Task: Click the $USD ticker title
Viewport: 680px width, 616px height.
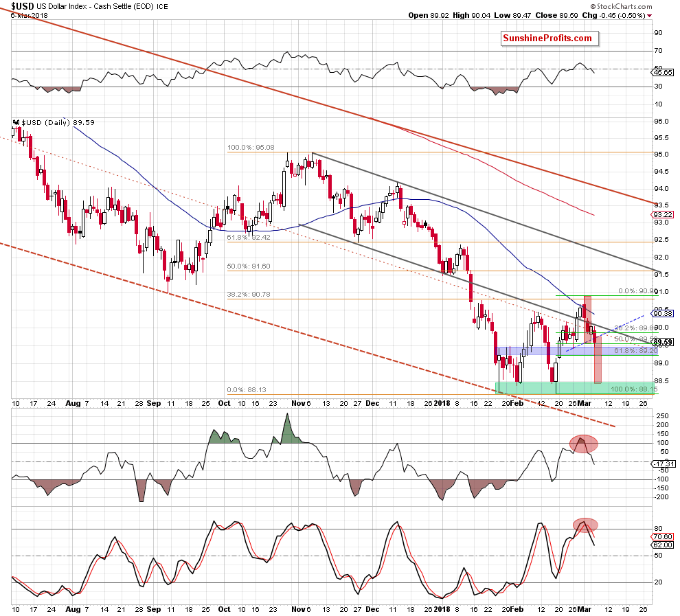Action: 22,6
